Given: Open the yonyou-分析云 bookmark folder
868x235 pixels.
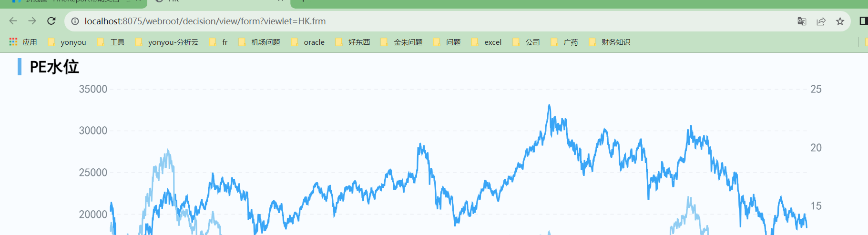Looking at the screenshot, I should [x=167, y=42].
